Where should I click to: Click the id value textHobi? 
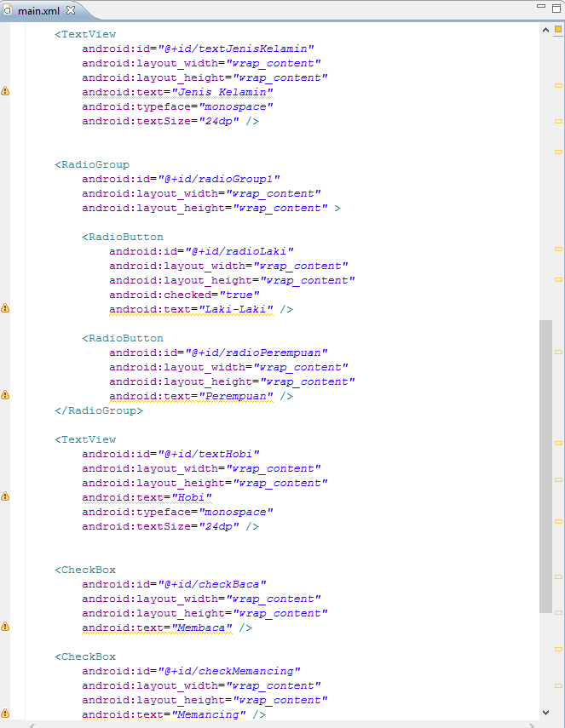(x=209, y=454)
